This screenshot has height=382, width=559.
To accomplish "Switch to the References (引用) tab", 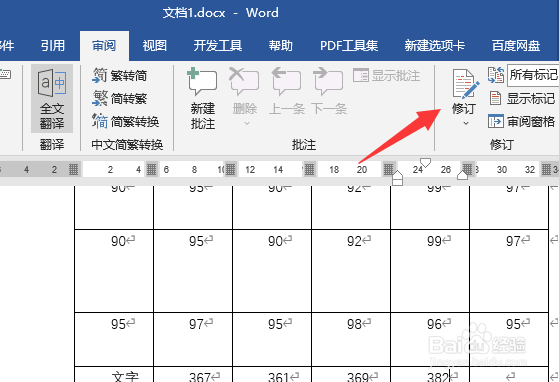I will (52, 46).
